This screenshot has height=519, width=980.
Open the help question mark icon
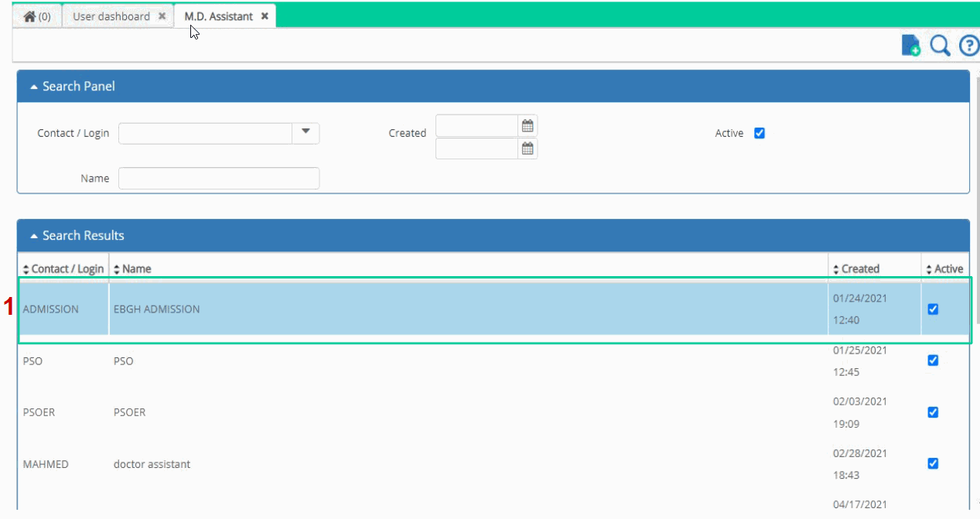pyautogui.click(x=969, y=46)
